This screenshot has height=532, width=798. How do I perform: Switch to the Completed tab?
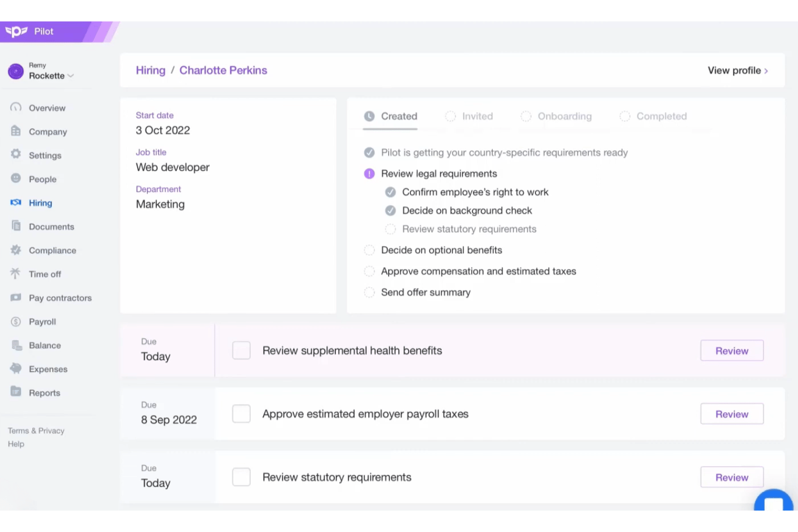pos(653,116)
